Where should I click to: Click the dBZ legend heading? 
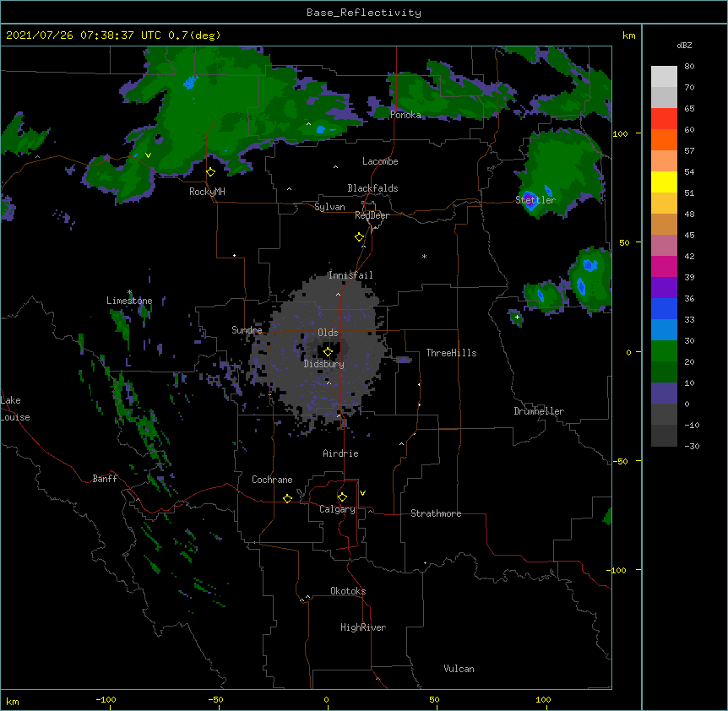pos(684,46)
